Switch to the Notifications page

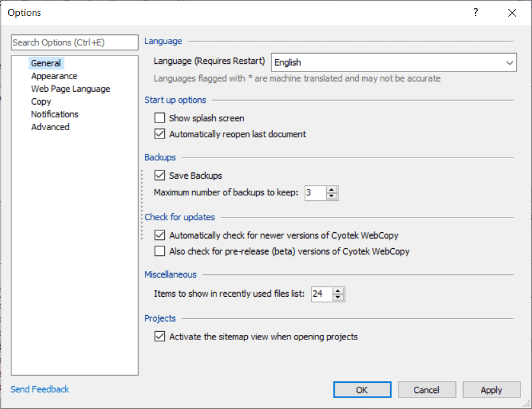[x=54, y=114]
